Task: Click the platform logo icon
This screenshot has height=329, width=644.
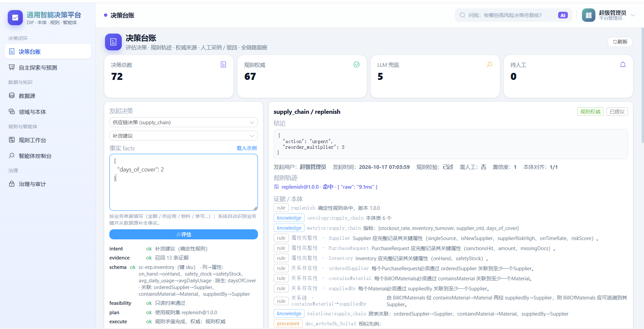Action: click(15, 18)
